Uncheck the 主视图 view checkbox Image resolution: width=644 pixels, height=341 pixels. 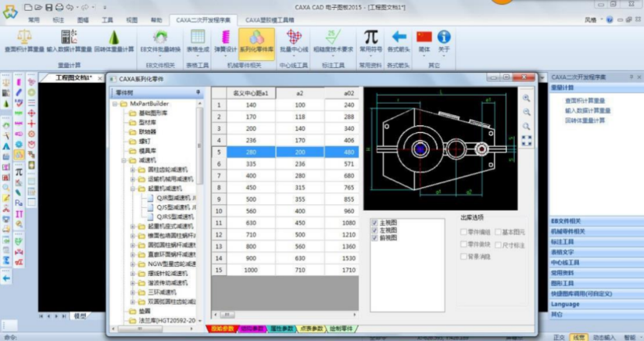pos(375,223)
